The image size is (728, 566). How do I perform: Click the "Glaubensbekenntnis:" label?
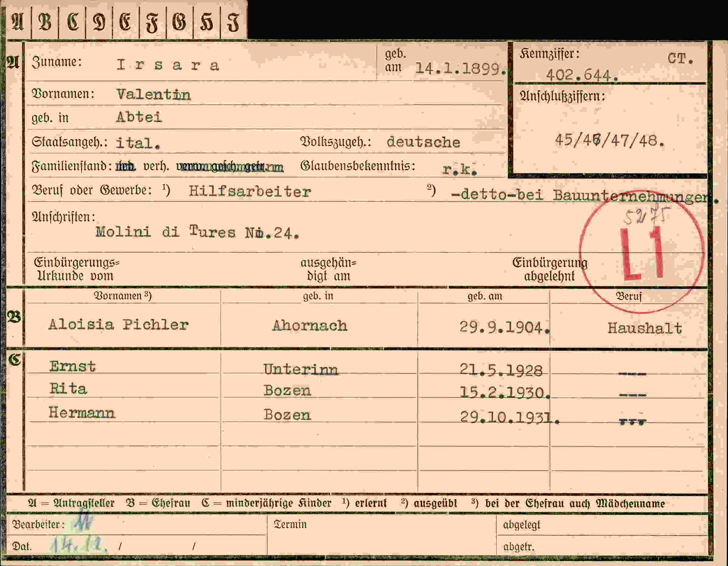[358, 166]
